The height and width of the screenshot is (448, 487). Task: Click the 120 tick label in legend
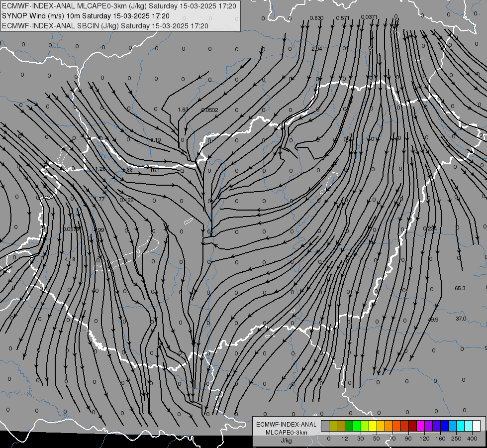(x=424, y=439)
